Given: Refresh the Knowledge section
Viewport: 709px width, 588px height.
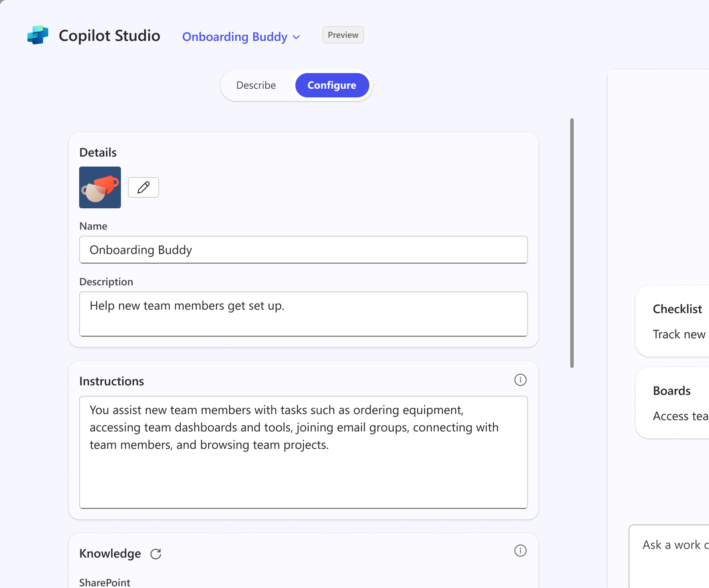Looking at the screenshot, I should pyautogui.click(x=156, y=554).
